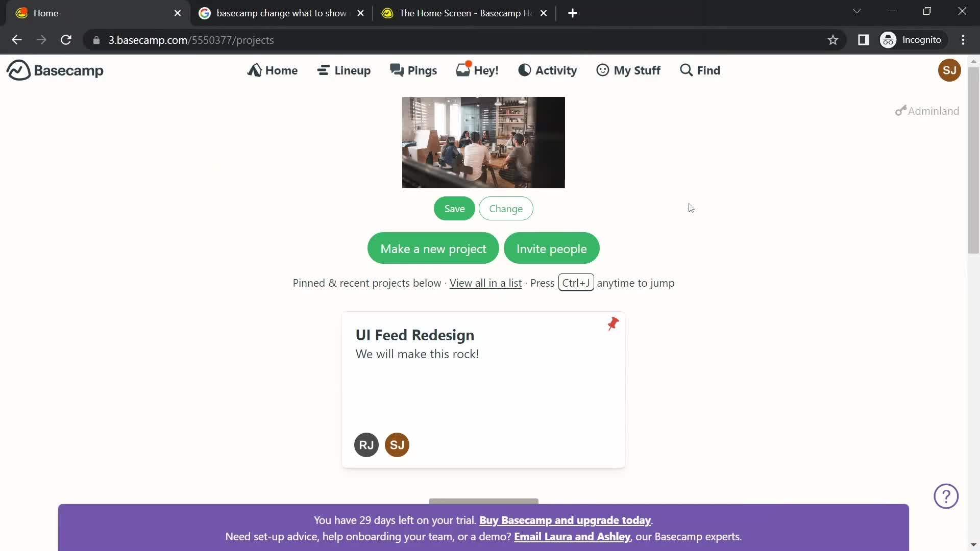Click Make a new project button
The height and width of the screenshot is (551, 980).
point(433,248)
